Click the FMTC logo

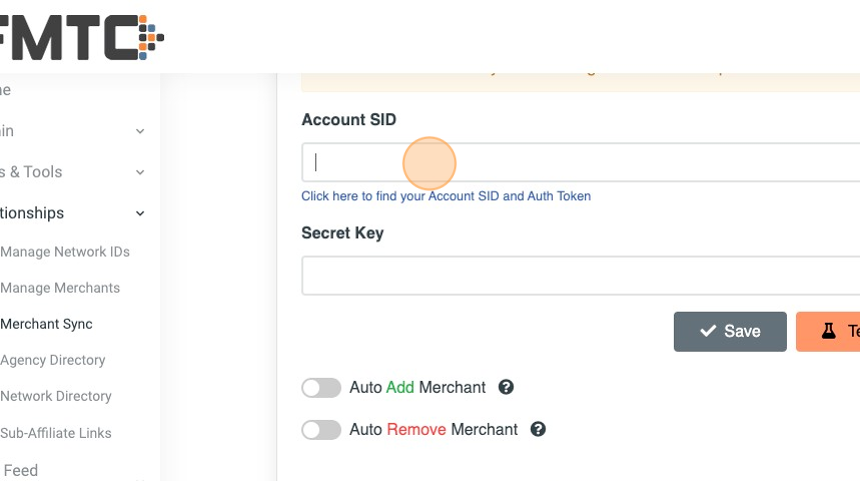[x=80, y=37]
